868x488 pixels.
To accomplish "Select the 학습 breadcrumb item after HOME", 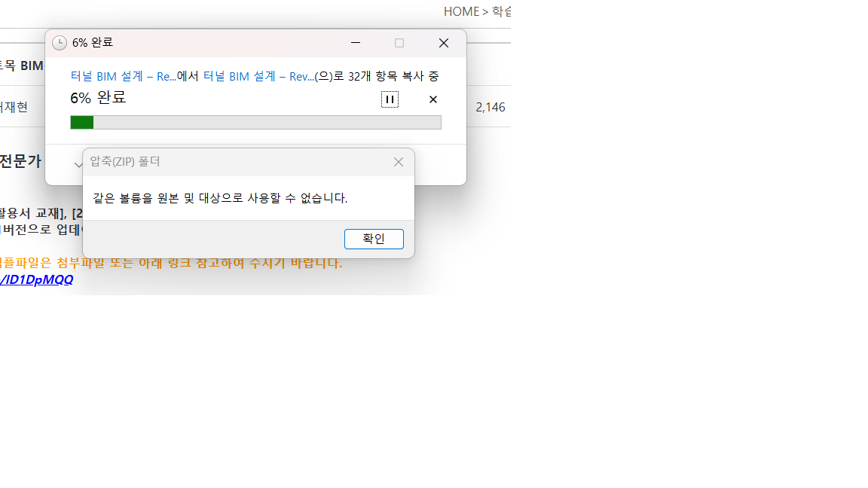I will [x=501, y=11].
